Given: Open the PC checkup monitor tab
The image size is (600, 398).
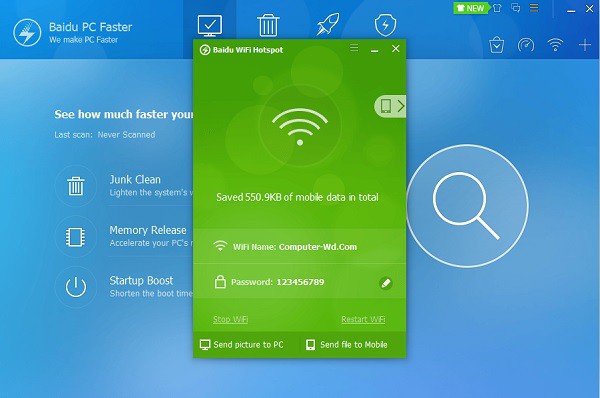Looking at the screenshot, I should point(210,25).
